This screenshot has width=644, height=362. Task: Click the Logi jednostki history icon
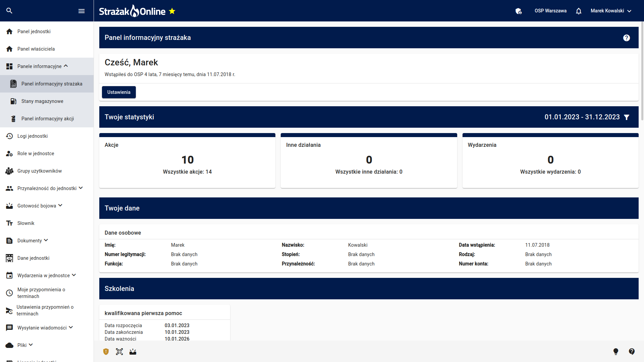click(9, 136)
